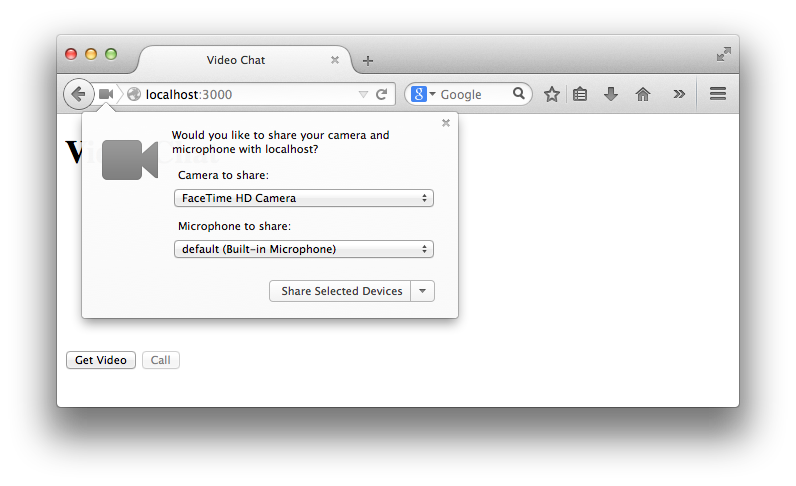This screenshot has width=796, height=486.
Task: Select the Video Chat tab
Action: [x=236, y=60]
